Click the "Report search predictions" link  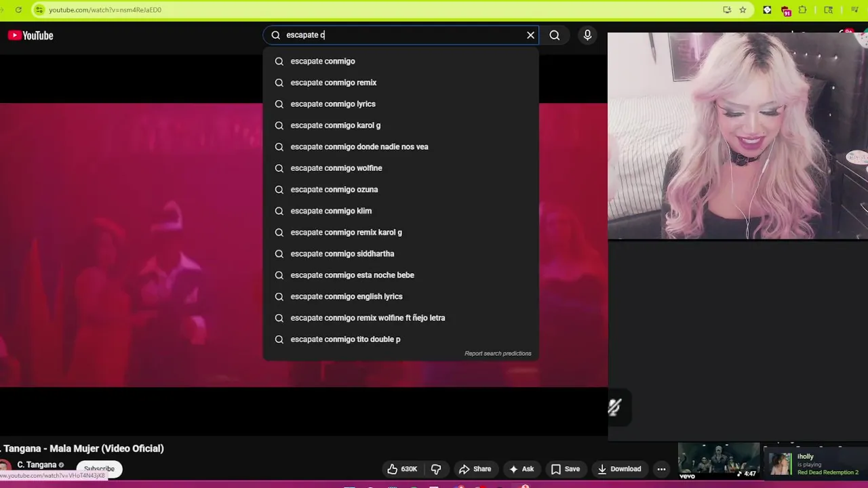[498, 353]
